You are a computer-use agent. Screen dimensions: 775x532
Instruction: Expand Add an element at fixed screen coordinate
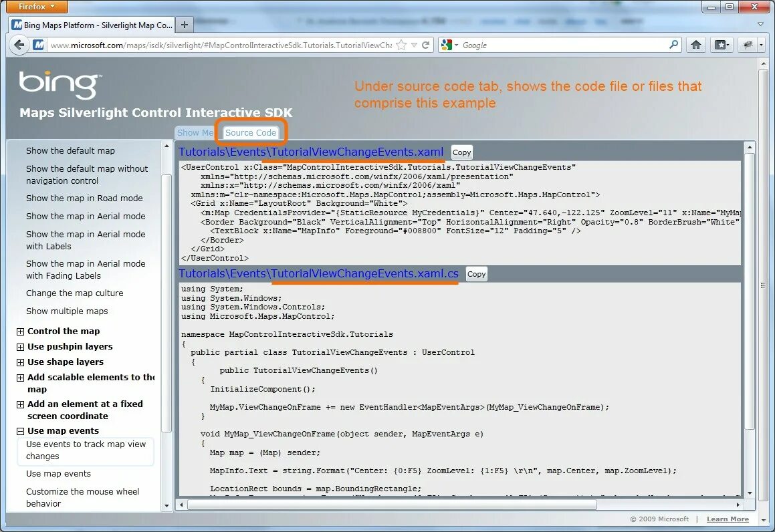pos(20,404)
